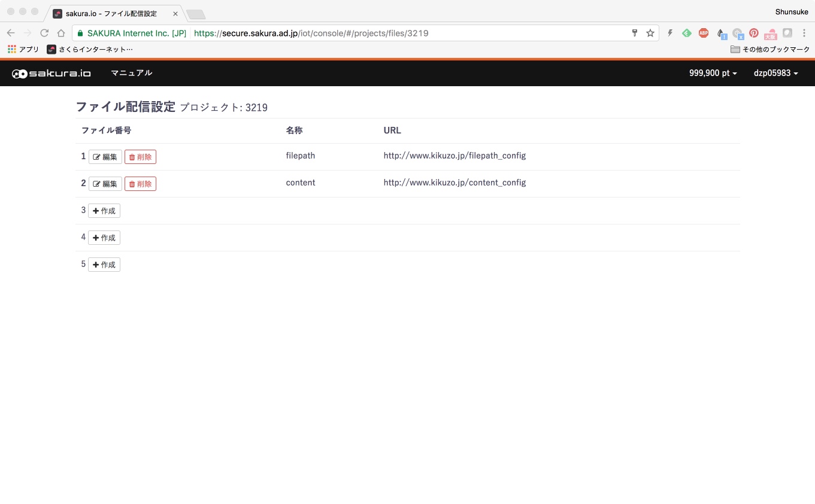Open the マニュアル menu item
815x504 pixels.
click(x=132, y=73)
